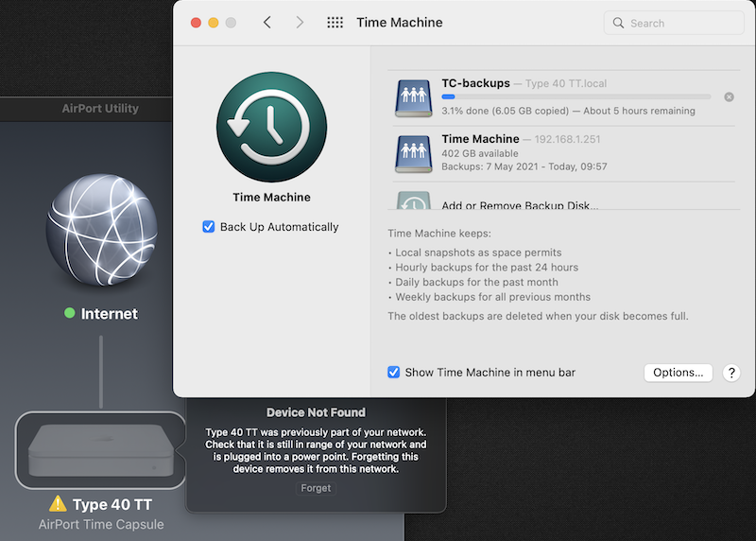Click the magnifier icon in the search field

(x=618, y=23)
